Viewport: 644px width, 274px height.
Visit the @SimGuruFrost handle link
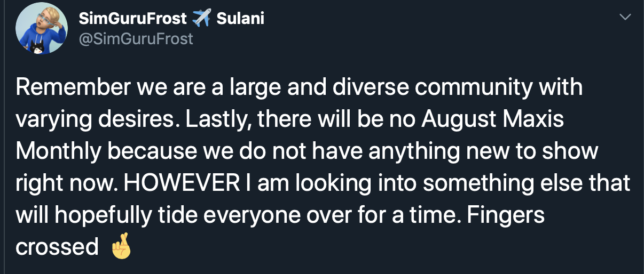[x=136, y=39]
